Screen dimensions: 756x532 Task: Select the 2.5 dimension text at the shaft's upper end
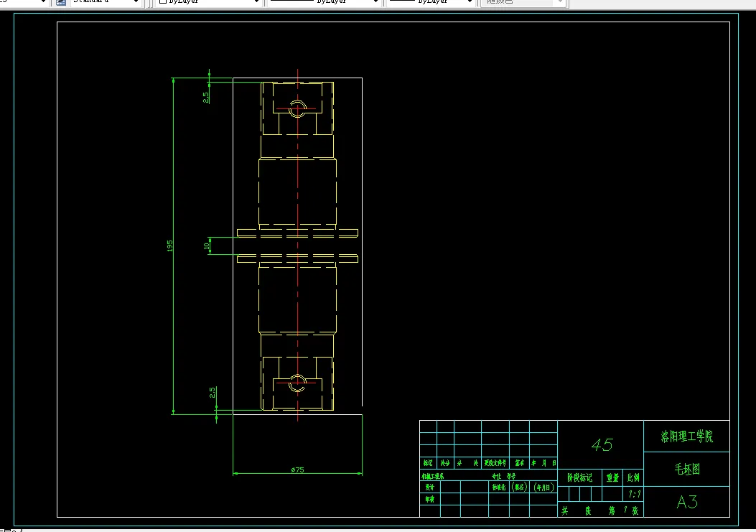click(206, 98)
